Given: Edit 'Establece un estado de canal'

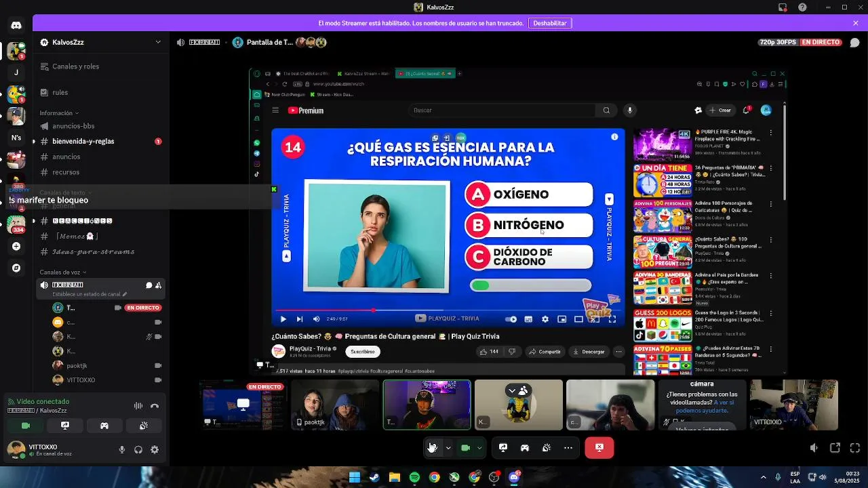Looking at the screenshot, I should pos(90,294).
